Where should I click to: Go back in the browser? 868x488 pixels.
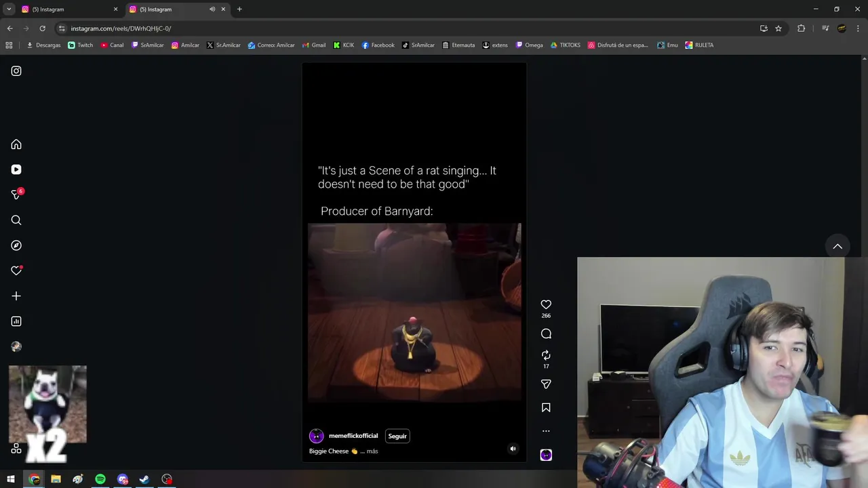point(9,28)
